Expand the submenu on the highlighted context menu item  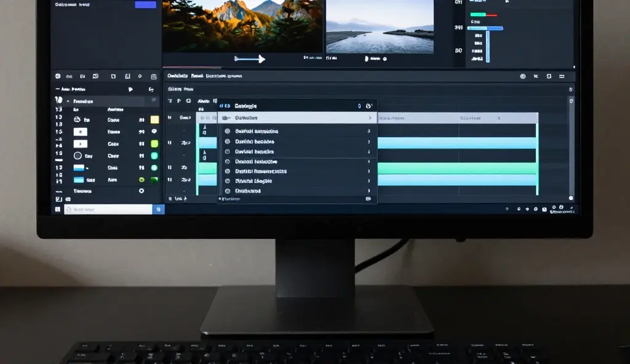coord(370,117)
